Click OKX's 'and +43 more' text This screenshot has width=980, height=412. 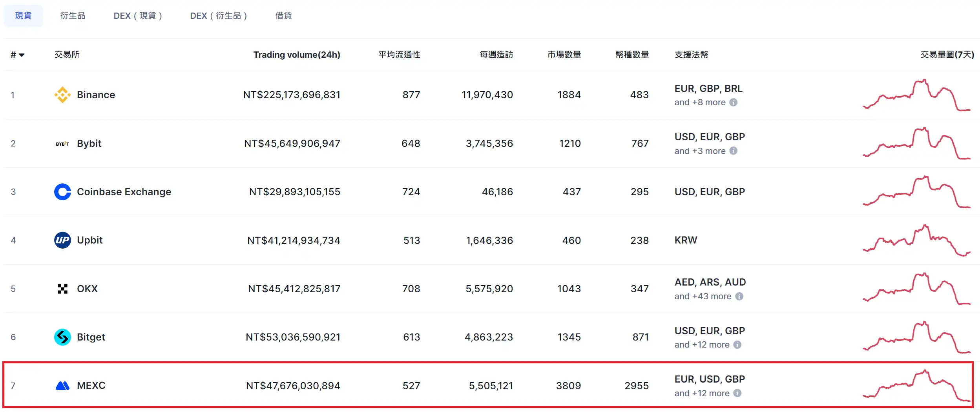pos(703,296)
